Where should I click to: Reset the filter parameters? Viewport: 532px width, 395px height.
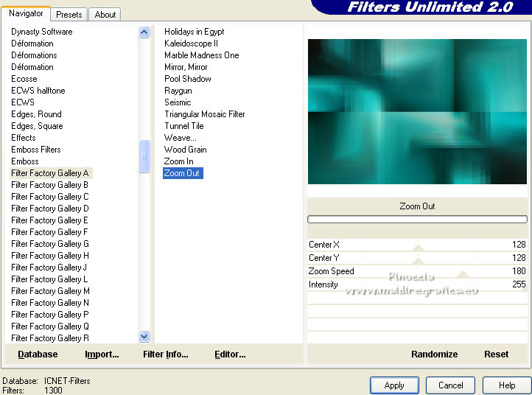click(496, 354)
